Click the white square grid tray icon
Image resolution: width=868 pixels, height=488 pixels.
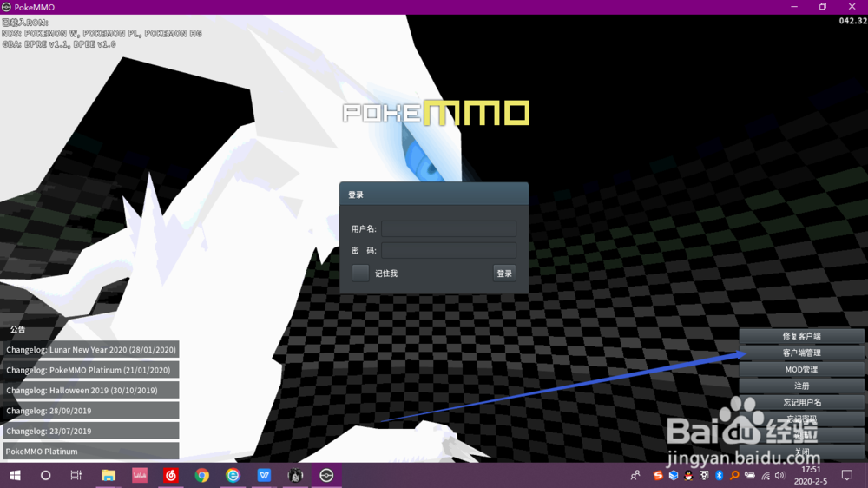pos(704,475)
